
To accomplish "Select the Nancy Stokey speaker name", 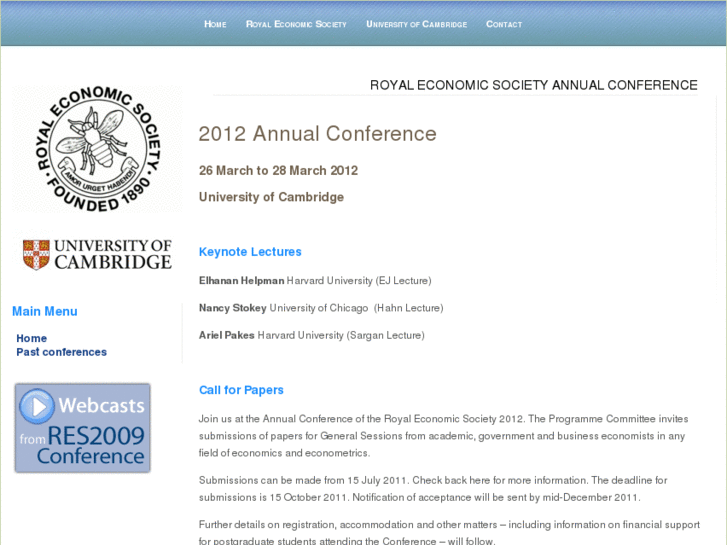I will pyautogui.click(x=232, y=308).
